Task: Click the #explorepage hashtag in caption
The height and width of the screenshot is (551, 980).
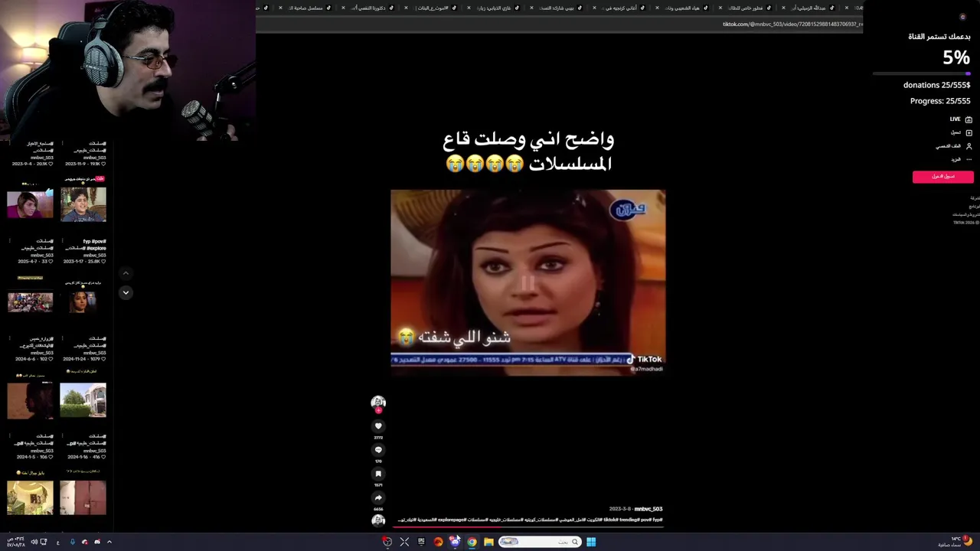Action: [451, 520]
